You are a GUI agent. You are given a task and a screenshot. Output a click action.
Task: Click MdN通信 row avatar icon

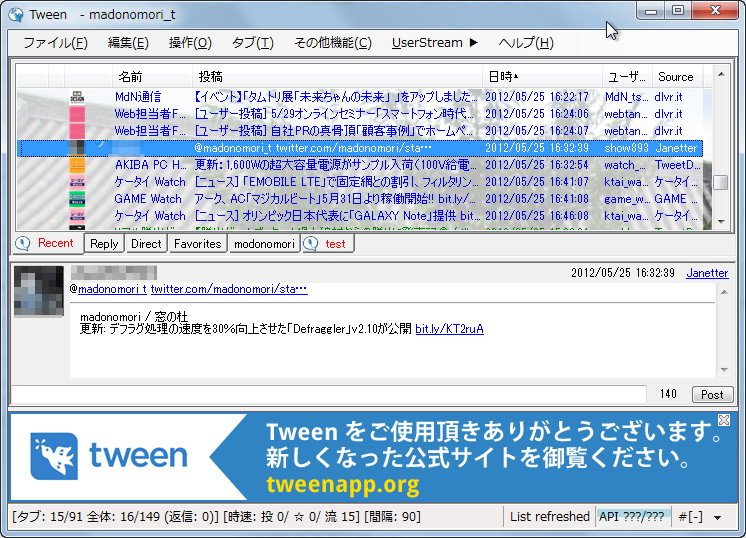coord(77,97)
